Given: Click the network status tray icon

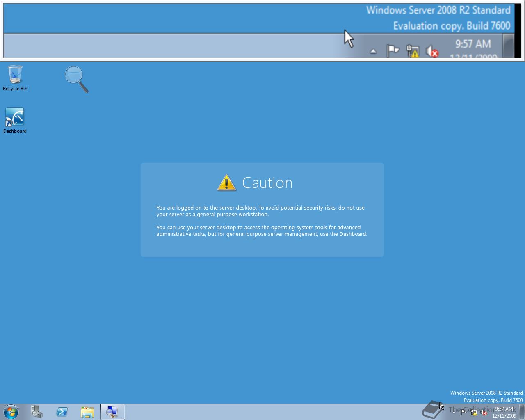Looking at the screenshot, I should coord(474,412).
